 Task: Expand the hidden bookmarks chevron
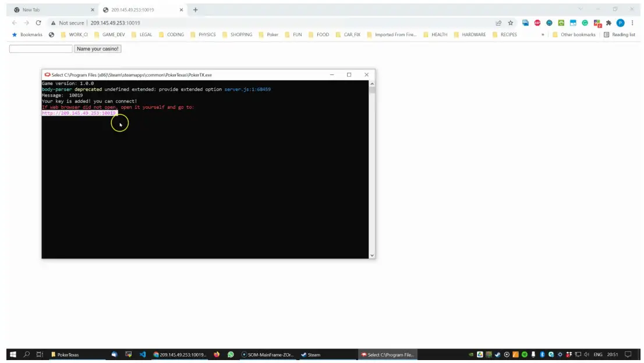pyautogui.click(x=543, y=34)
